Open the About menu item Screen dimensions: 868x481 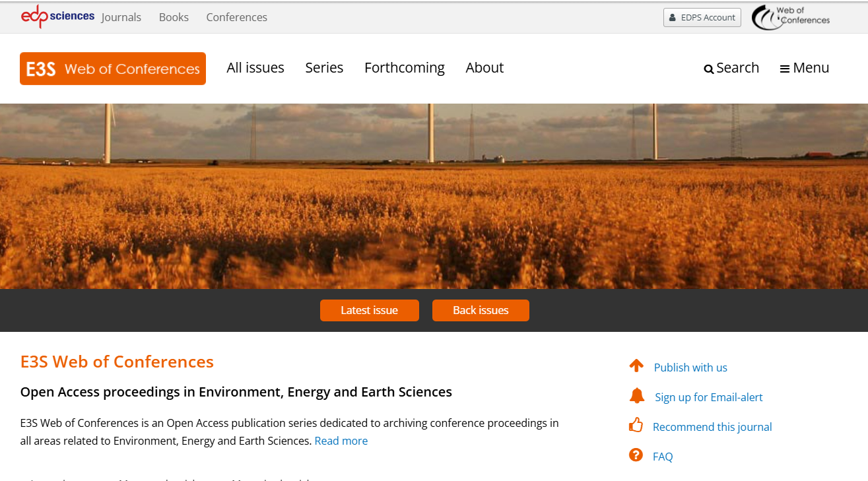click(x=484, y=68)
